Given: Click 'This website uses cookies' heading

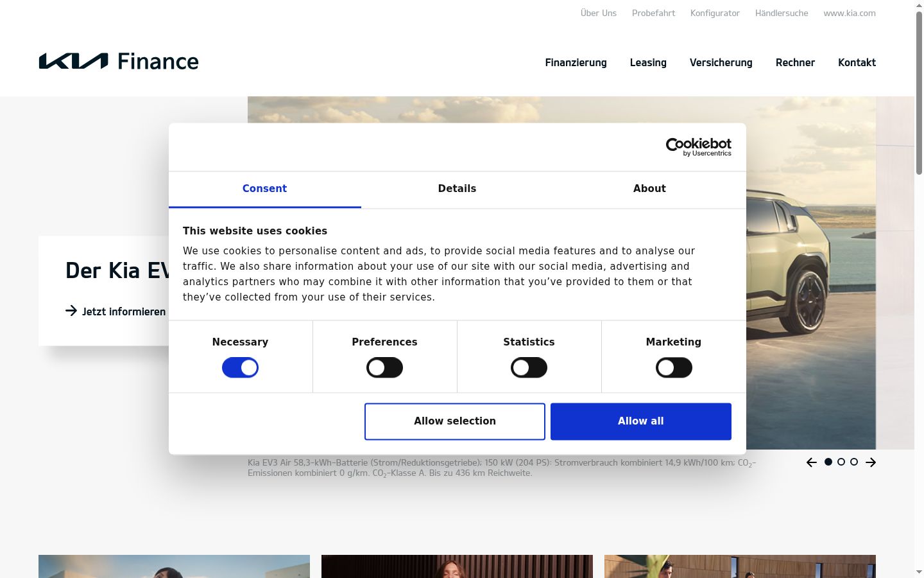Looking at the screenshot, I should 255,231.
